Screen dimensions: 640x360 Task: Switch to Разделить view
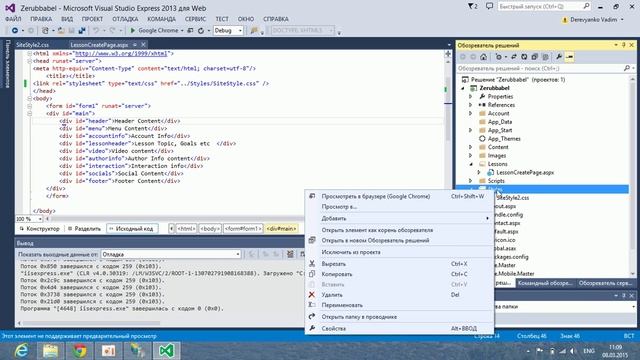tap(84, 229)
